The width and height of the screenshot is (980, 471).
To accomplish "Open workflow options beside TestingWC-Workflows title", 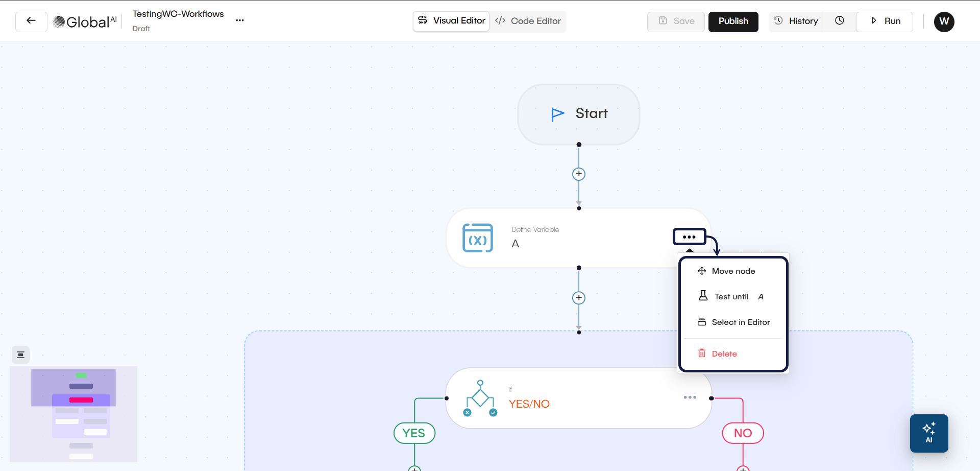I will [x=240, y=20].
